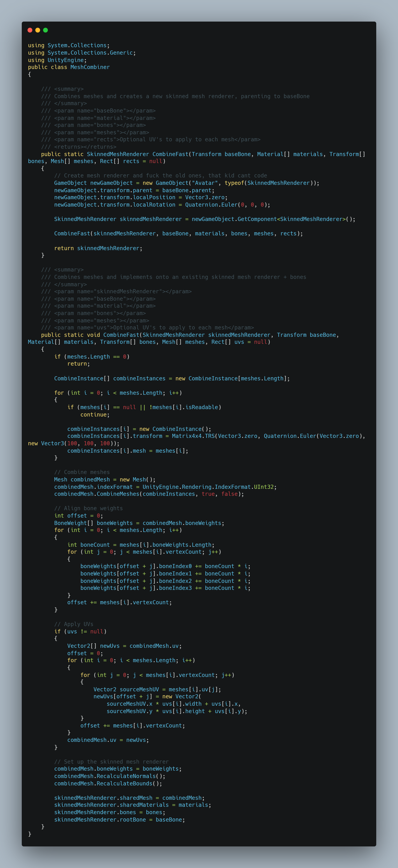This screenshot has height=868, width=398.
Task: Click 'skinnedMeshRenderer.sharedMesh = combinedMesh;'
Action: (129, 798)
